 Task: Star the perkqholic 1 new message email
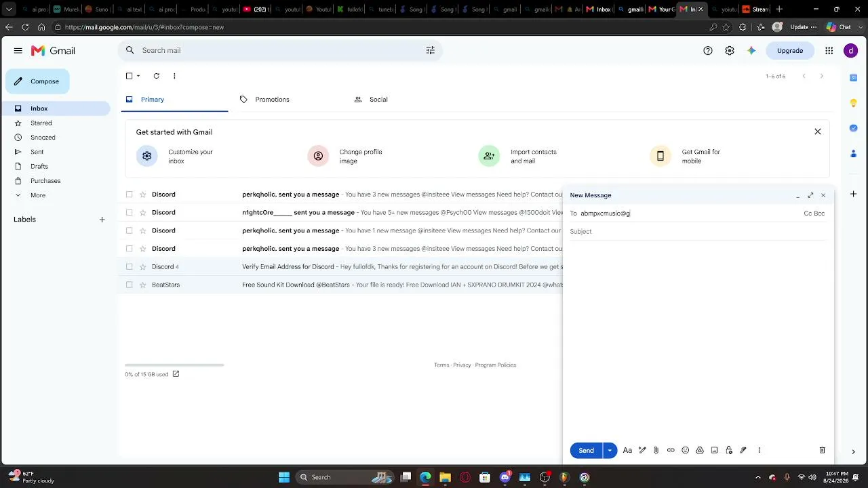tap(143, 230)
